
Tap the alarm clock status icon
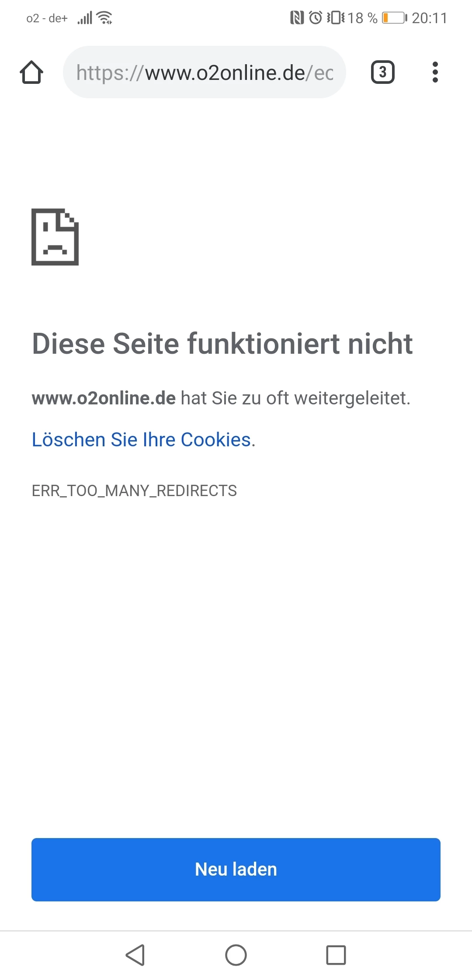pos(316,18)
